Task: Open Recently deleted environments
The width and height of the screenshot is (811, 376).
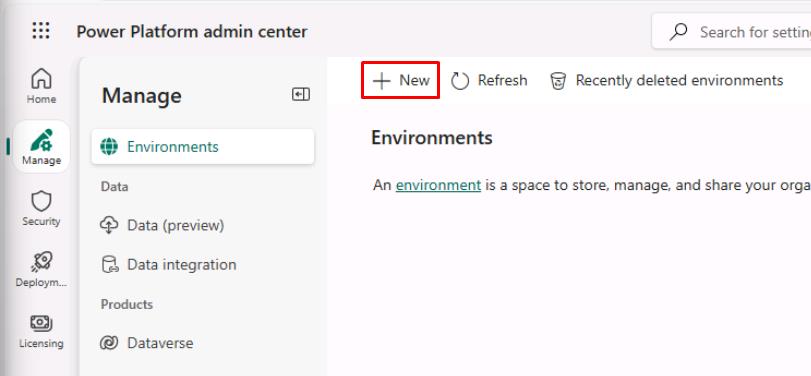Action: [666, 81]
